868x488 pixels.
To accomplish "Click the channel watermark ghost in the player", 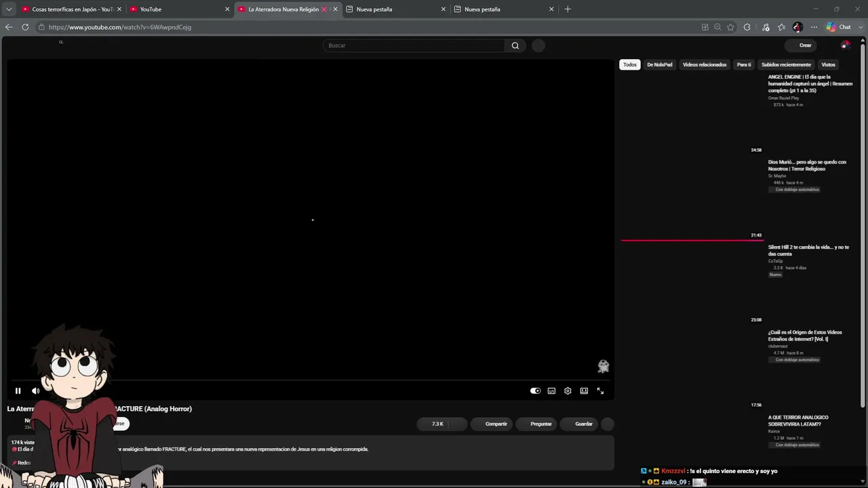I will 603,367.
